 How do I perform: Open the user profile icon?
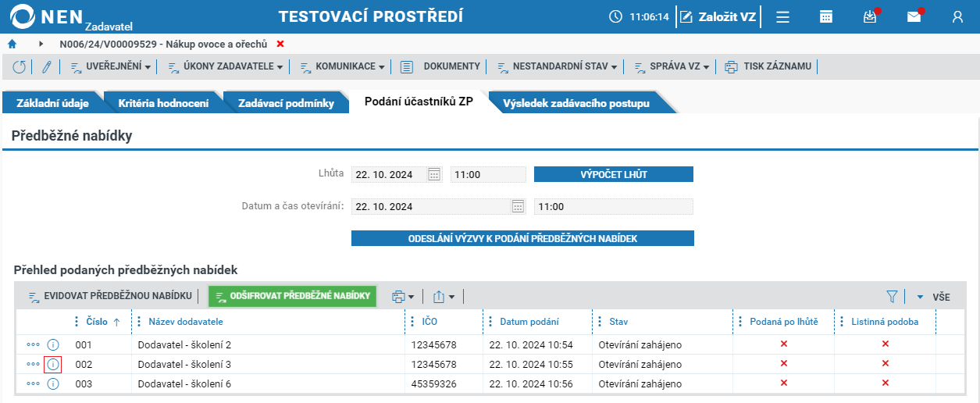(x=957, y=16)
